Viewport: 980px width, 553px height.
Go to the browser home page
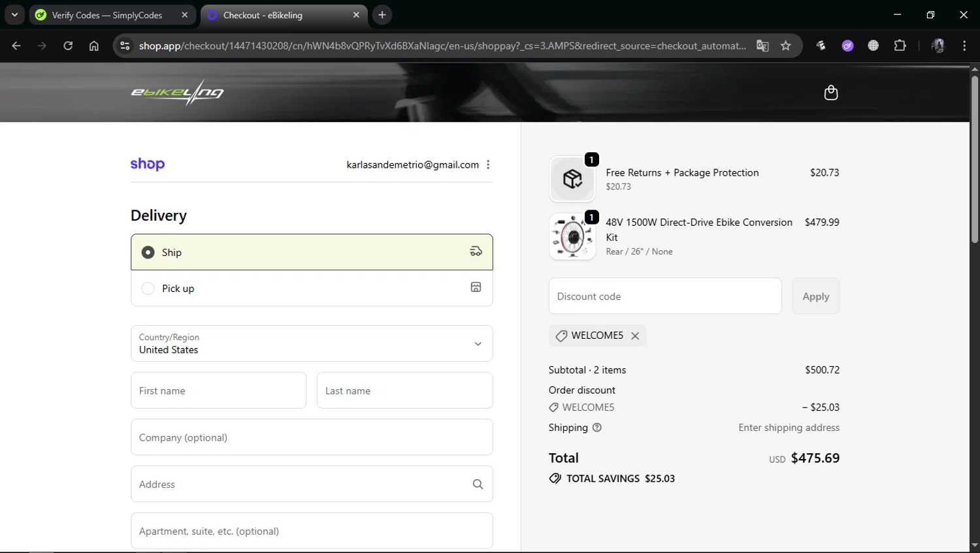(94, 46)
